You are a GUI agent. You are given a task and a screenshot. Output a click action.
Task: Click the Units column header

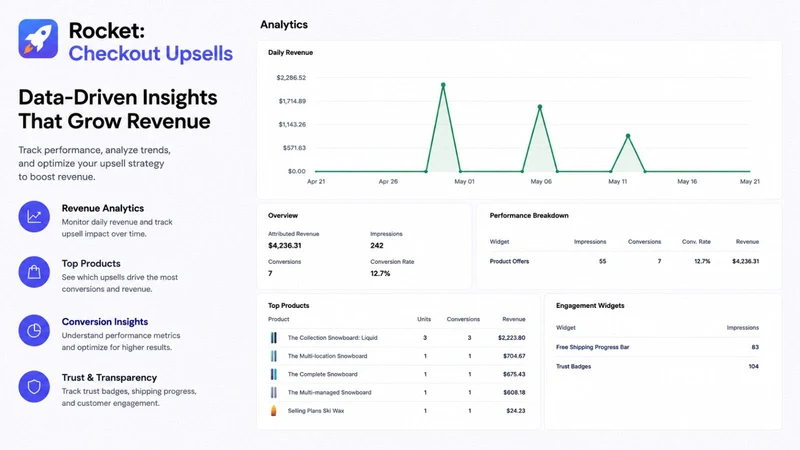424,319
